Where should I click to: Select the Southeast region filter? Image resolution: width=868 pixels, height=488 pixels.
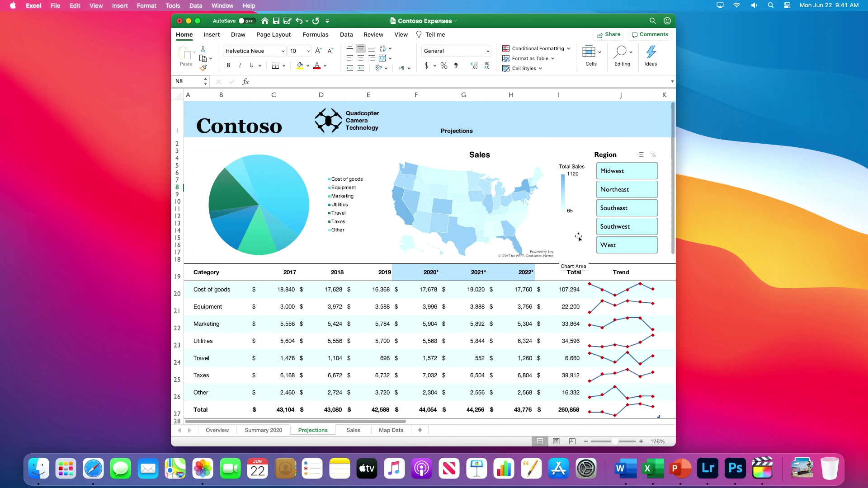pyautogui.click(x=627, y=208)
